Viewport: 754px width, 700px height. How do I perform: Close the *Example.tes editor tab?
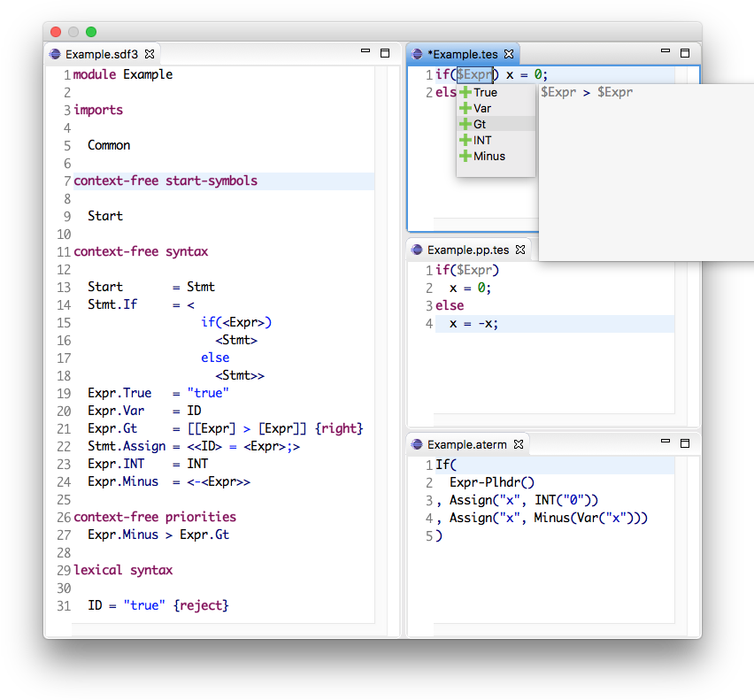click(509, 54)
